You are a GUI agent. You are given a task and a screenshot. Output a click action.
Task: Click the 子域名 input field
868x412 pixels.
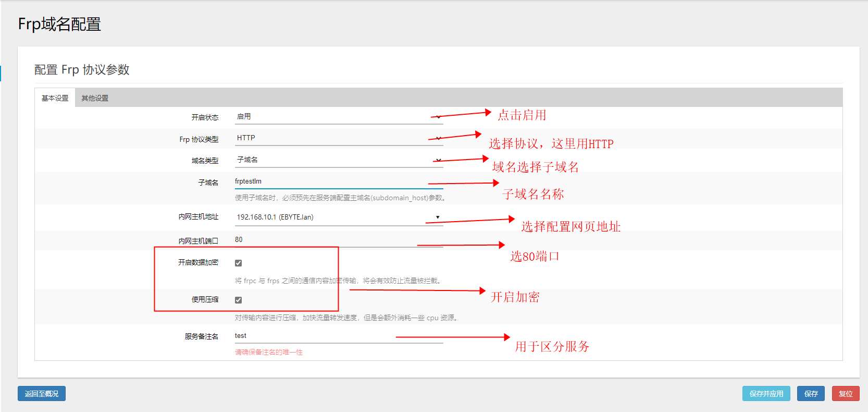(x=339, y=181)
